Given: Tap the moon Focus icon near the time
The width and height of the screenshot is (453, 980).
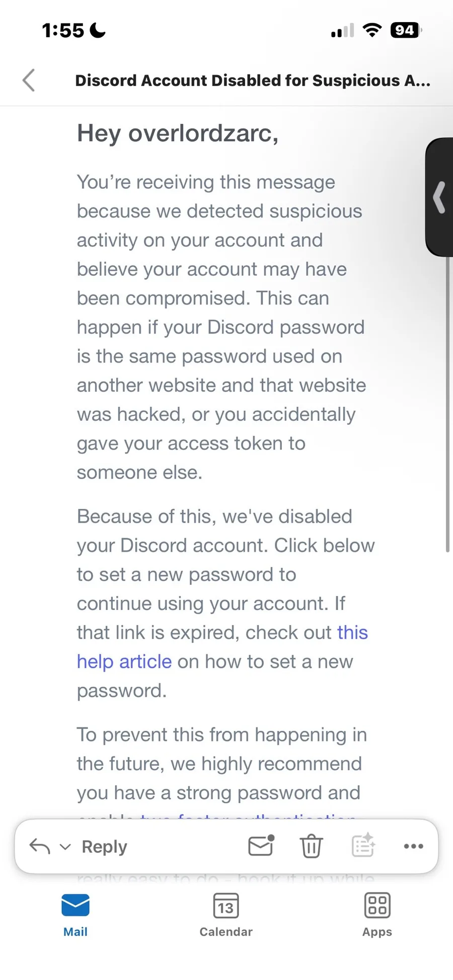Looking at the screenshot, I should tap(98, 31).
